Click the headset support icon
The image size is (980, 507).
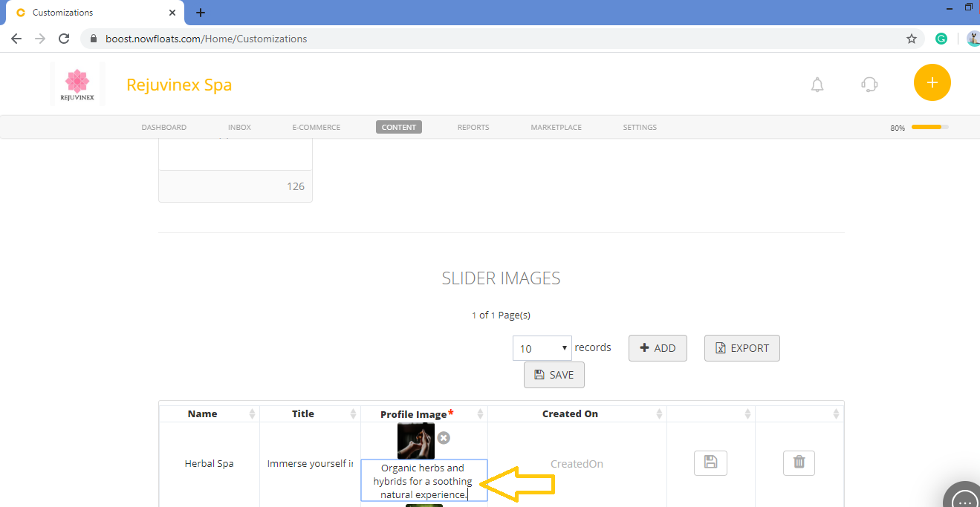pos(869,84)
